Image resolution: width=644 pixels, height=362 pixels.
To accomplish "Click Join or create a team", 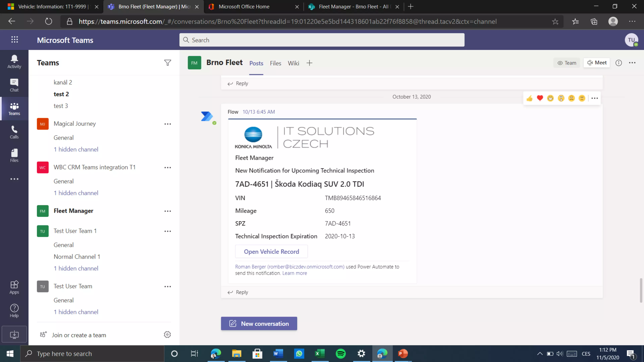I will [79, 335].
